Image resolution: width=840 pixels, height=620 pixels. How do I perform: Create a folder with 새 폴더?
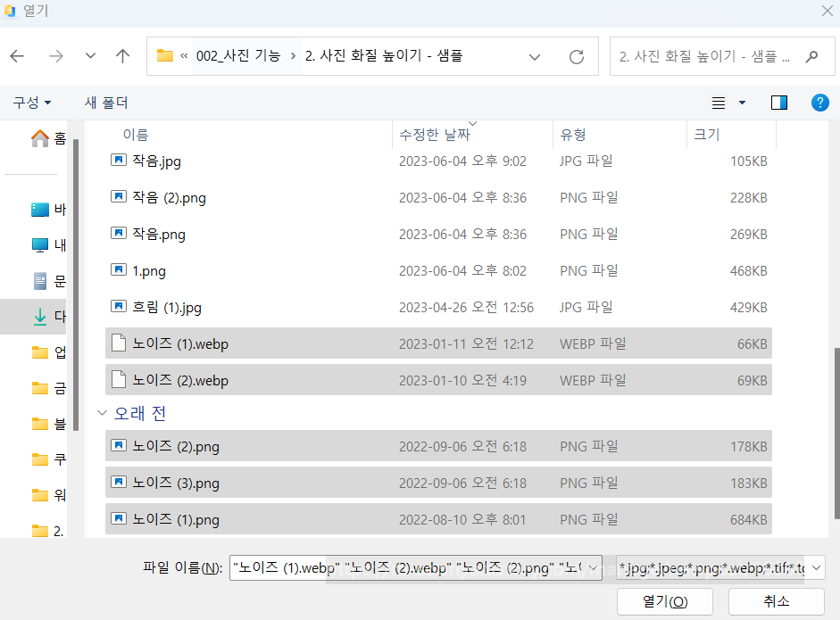tap(106, 103)
